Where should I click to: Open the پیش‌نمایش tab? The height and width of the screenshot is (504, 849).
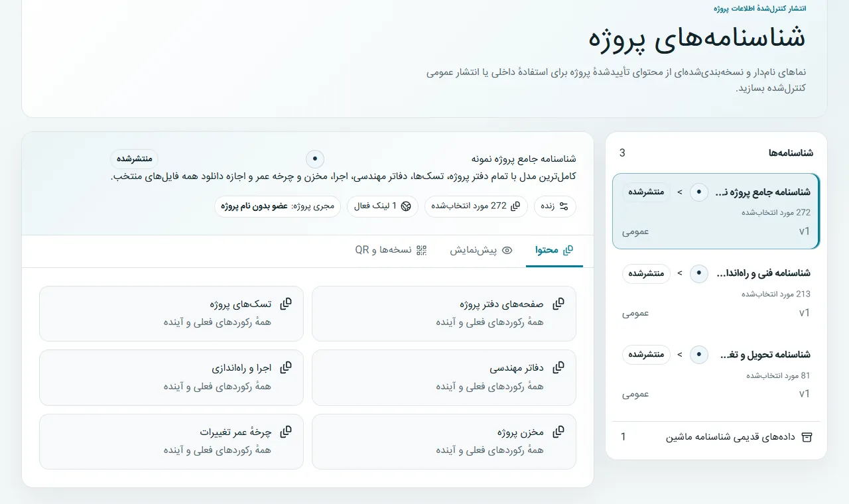tap(482, 250)
